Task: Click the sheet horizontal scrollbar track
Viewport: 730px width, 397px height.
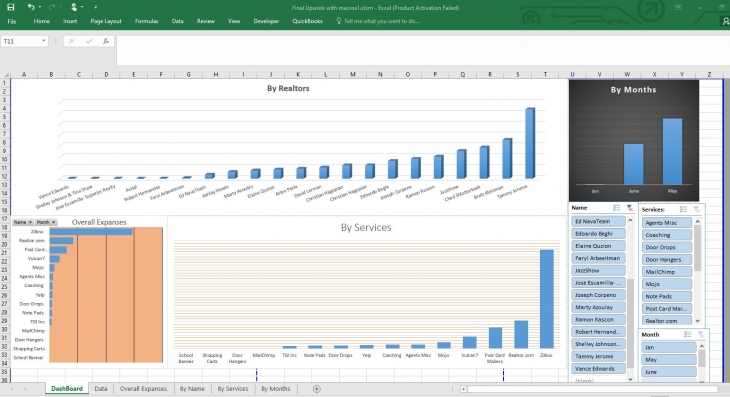Action: [593, 389]
